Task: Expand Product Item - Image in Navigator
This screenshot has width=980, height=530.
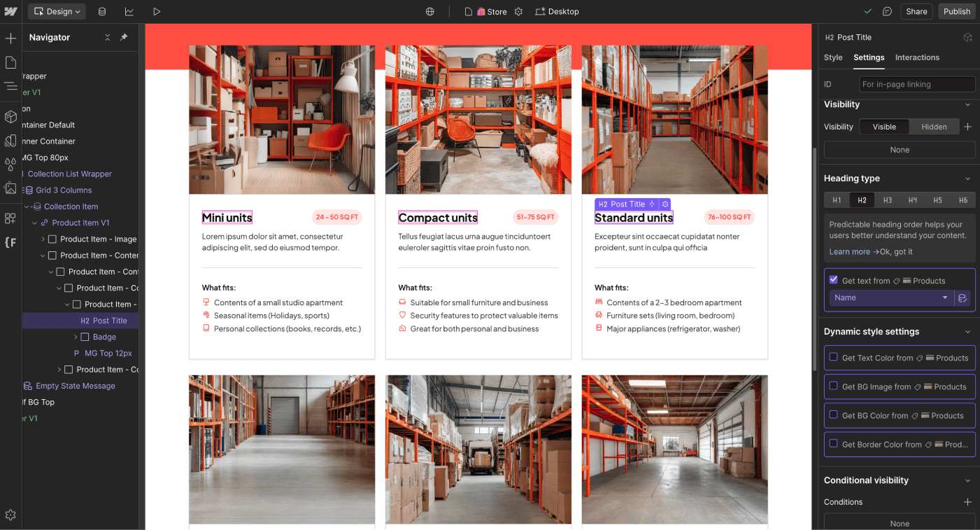Action: pos(42,239)
